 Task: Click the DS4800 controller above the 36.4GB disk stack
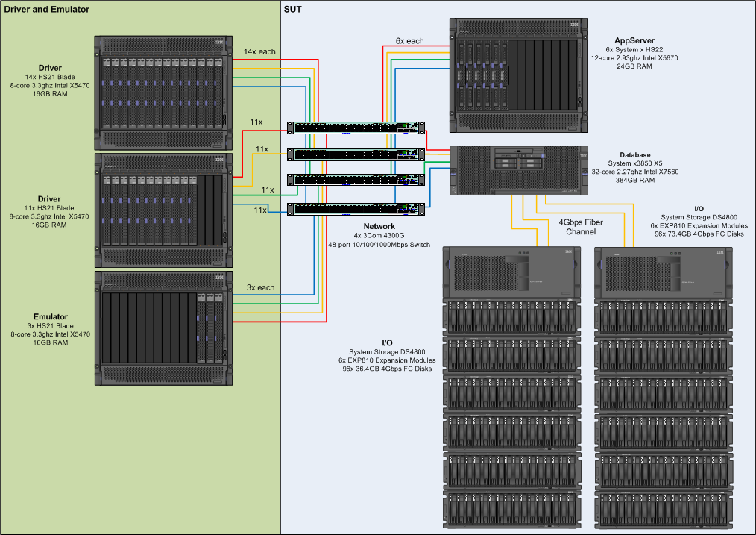pyautogui.click(x=511, y=272)
